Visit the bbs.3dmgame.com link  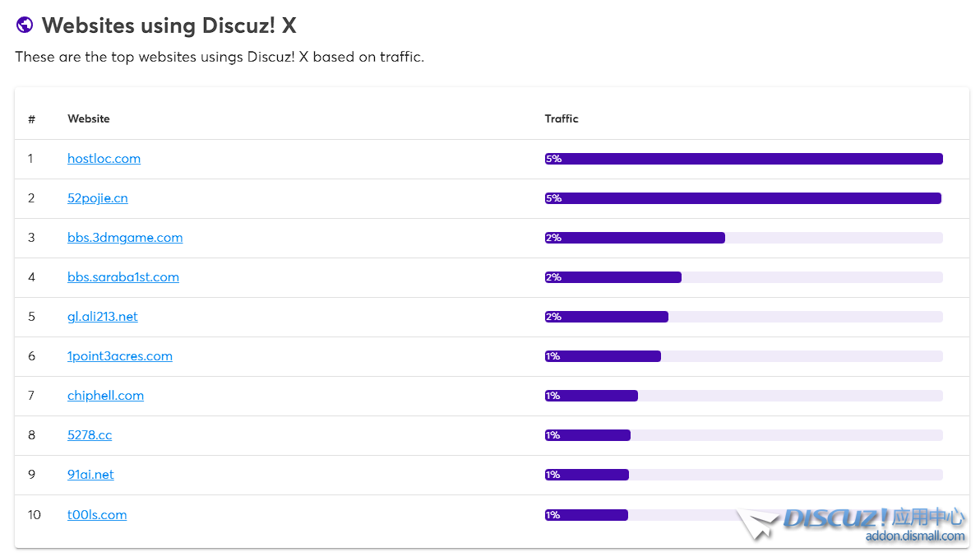(x=125, y=238)
